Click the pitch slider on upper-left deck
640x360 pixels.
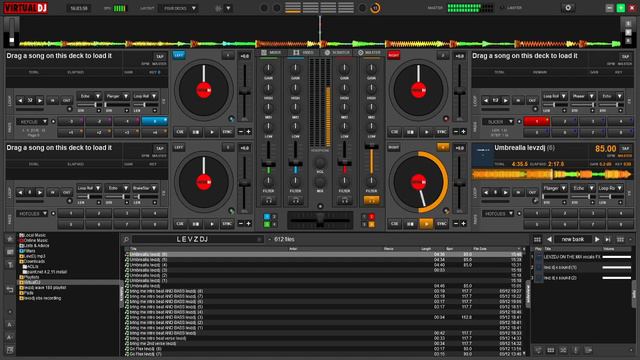244,92
